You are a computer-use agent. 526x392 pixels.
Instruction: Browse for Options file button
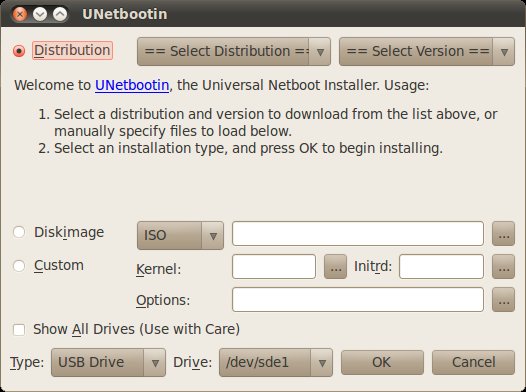point(503,299)
